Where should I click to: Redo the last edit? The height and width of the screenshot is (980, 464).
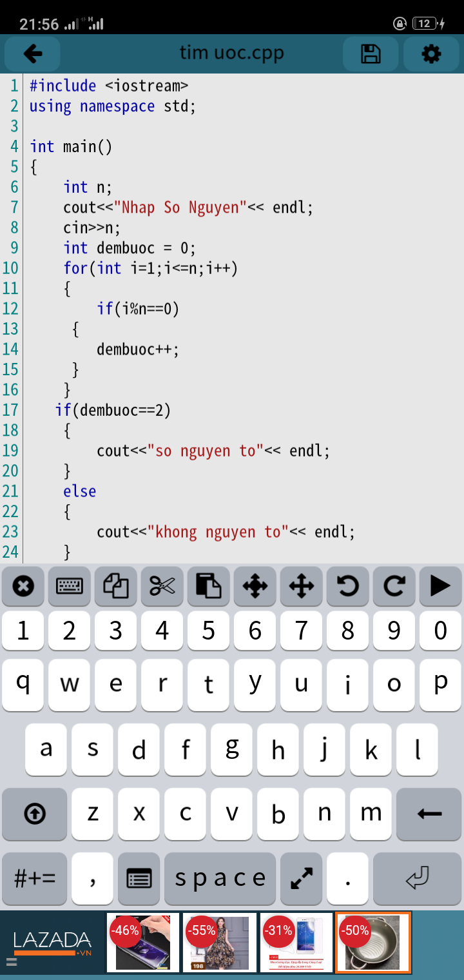click(x=394, y=586)
